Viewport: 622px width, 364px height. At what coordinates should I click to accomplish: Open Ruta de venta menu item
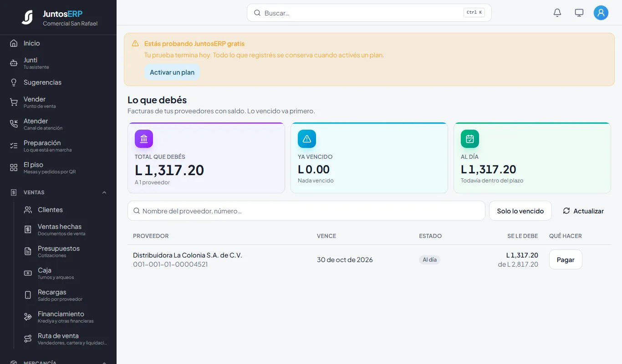pyautogui.click(x=65, y=339)
